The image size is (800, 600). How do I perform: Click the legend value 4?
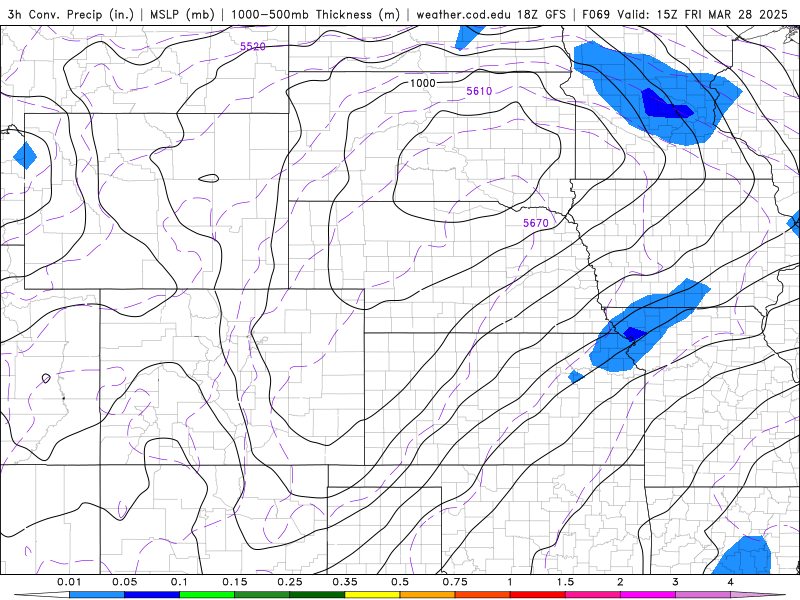click(x=731, y=582)
